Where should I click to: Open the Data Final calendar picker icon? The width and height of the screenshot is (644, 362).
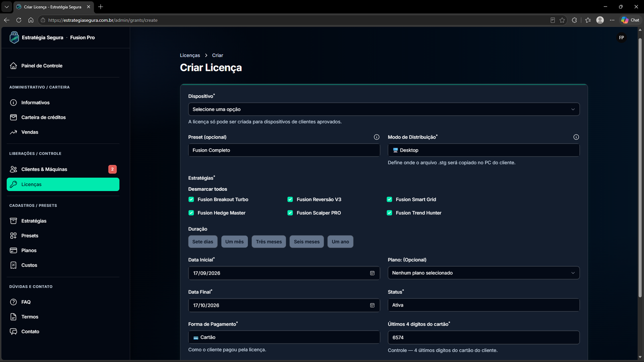[372, 305]
